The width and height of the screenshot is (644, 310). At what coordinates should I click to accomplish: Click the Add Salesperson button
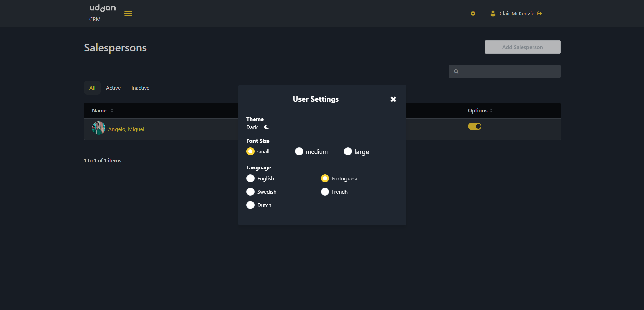522,47
